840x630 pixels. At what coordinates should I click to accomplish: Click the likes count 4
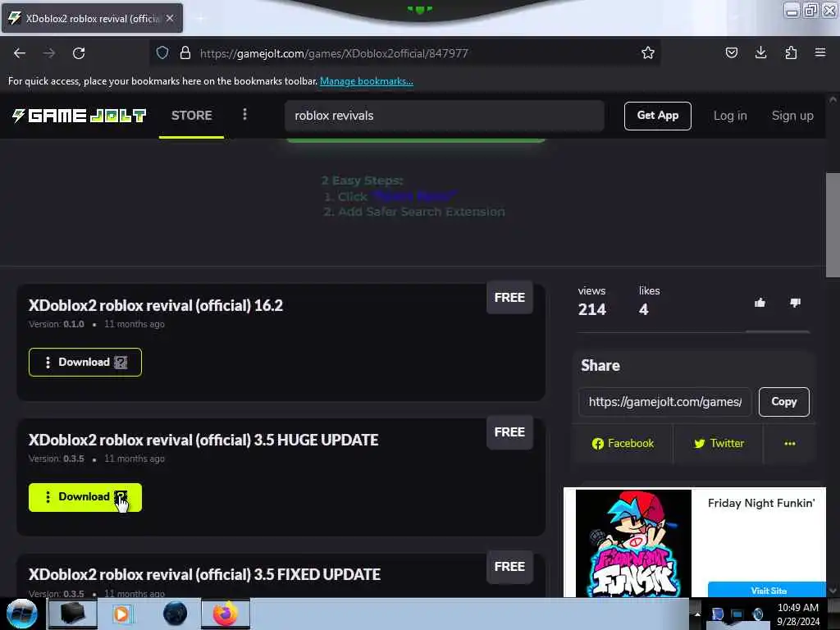(x=643, y=309)
